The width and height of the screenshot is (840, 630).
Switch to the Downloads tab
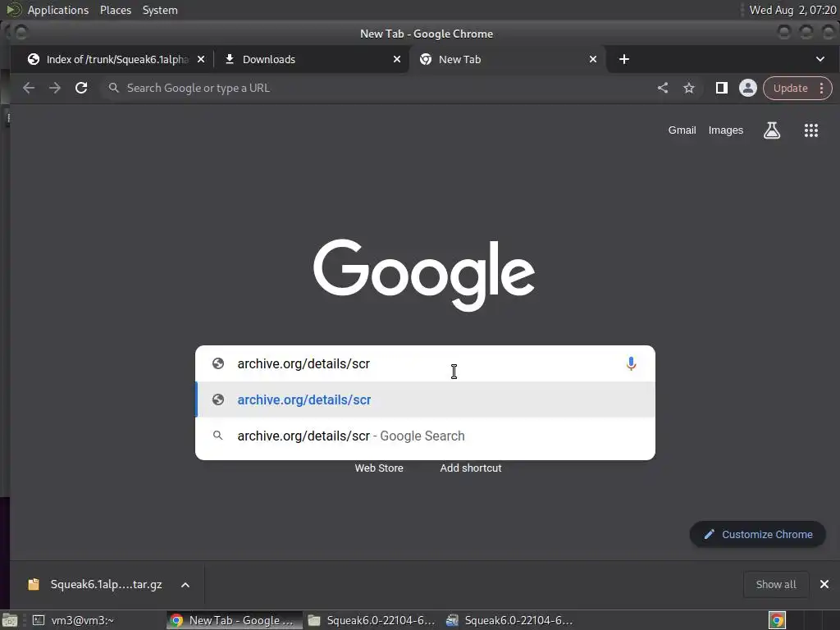(x=311, y=59)
